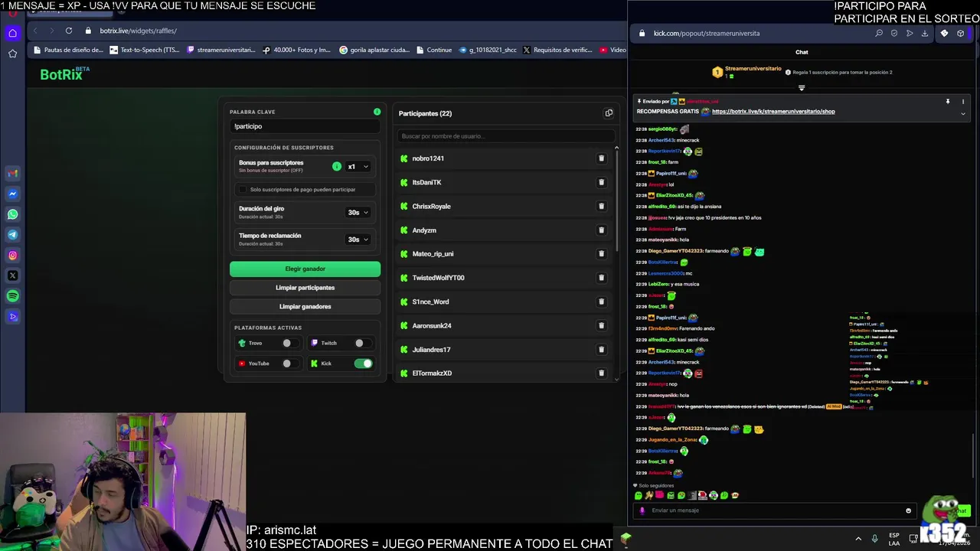Click the participants list scrollbar
This screenshot has height=551, width=980.
(616, 203)
